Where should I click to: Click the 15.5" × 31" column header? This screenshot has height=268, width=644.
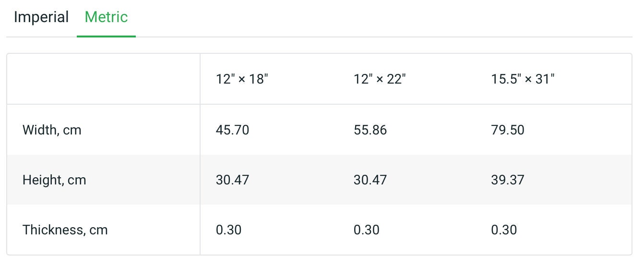click(523, 79)
